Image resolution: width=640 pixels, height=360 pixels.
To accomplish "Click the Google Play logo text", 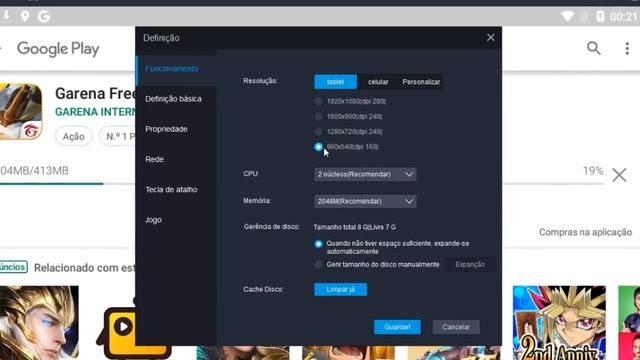I will 58,49.
